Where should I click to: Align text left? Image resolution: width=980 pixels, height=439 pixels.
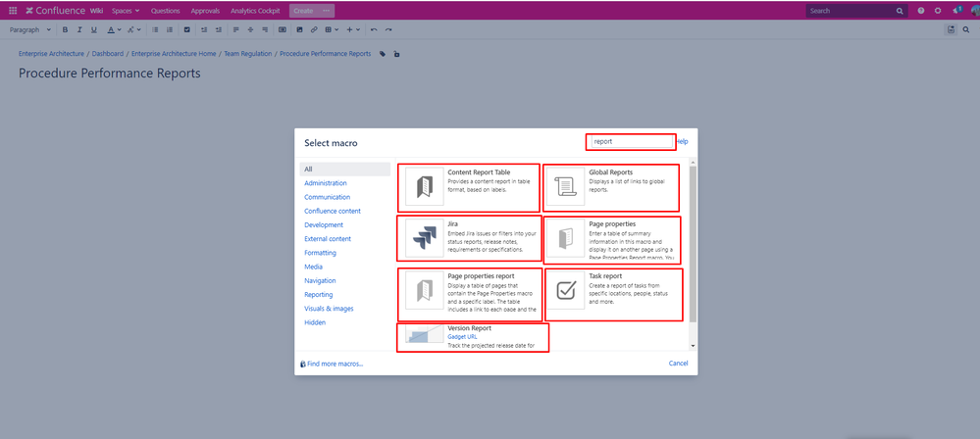tap(235, 29)
